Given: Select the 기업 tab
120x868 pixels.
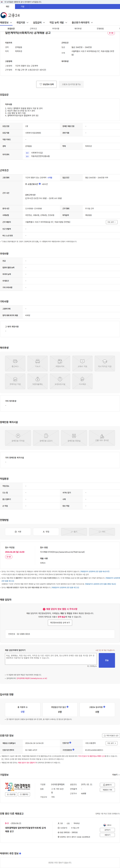Looking at the screenshot, I should pyautogui.click(x=22, y=6).
